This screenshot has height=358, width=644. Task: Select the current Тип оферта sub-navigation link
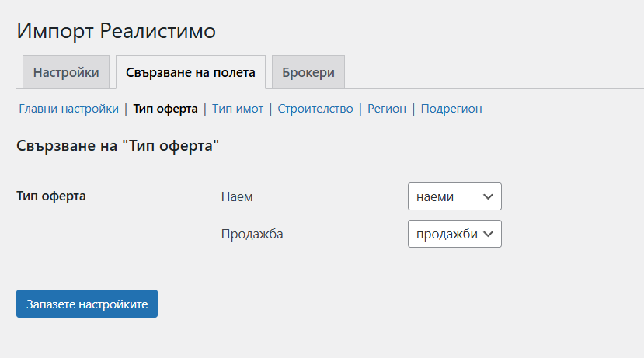click(x=165, y=109)
